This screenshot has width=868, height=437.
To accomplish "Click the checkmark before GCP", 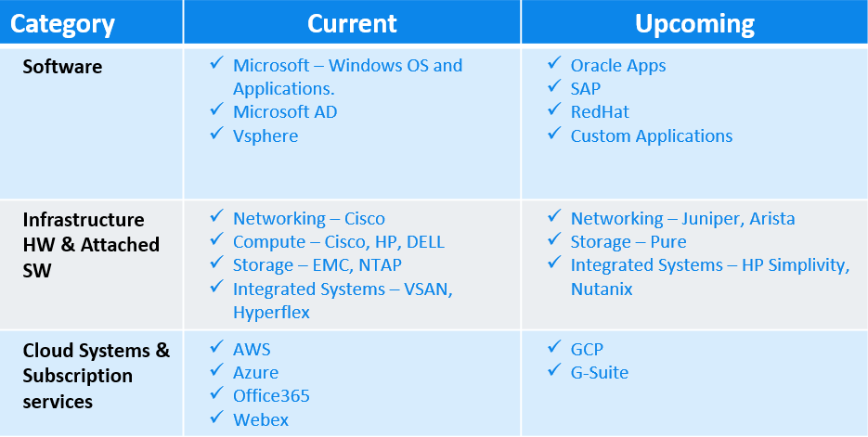I will [554, 347].
